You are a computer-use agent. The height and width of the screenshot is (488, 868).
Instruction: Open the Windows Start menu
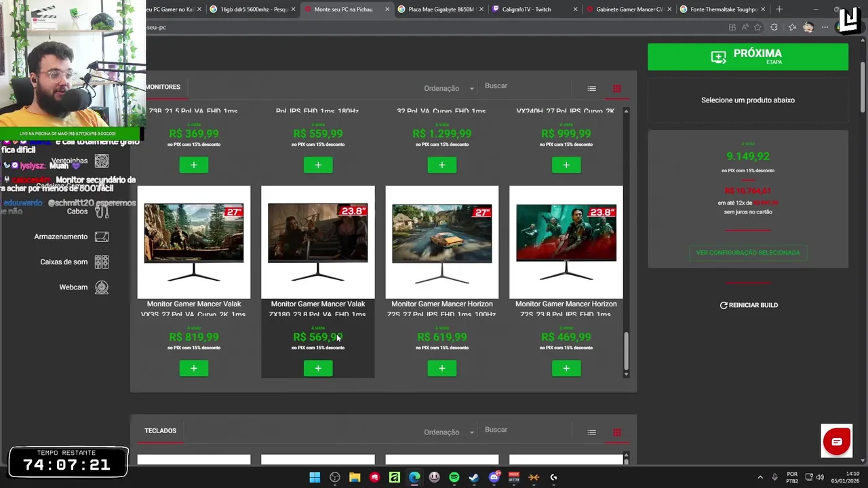tap(315, 477)
